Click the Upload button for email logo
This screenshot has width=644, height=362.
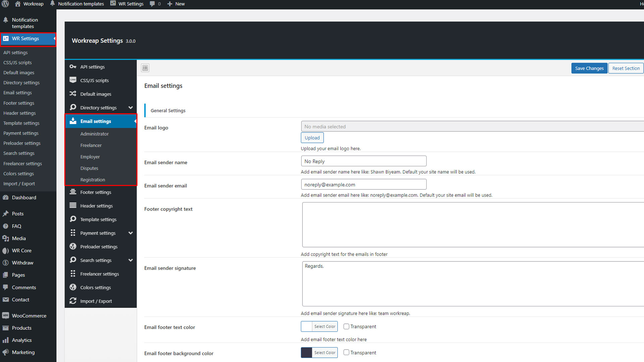[x=312, y=138]
